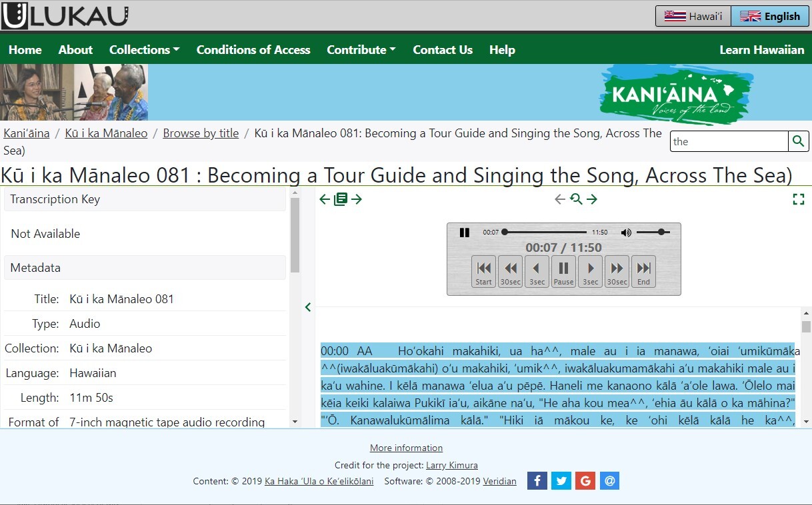Follow the More information link
The width and height of the screenshot is (812, 505).
pos(406,447)
